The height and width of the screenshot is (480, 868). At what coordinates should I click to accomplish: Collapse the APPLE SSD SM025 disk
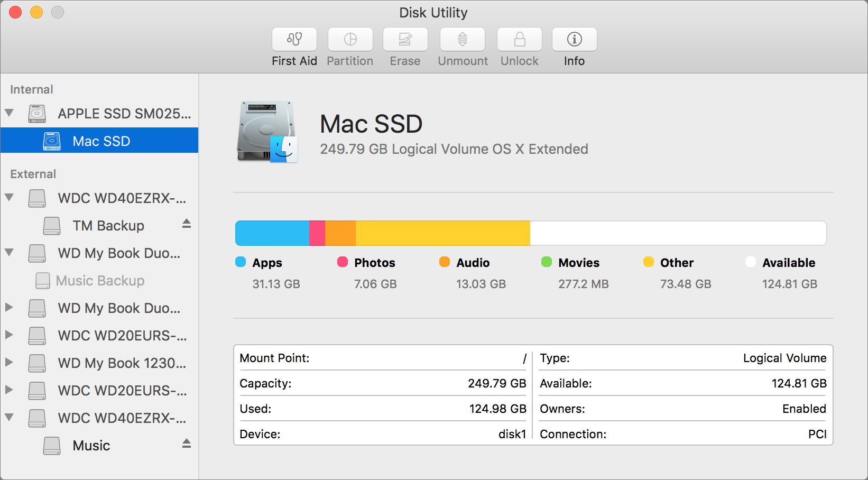point(10,113)
